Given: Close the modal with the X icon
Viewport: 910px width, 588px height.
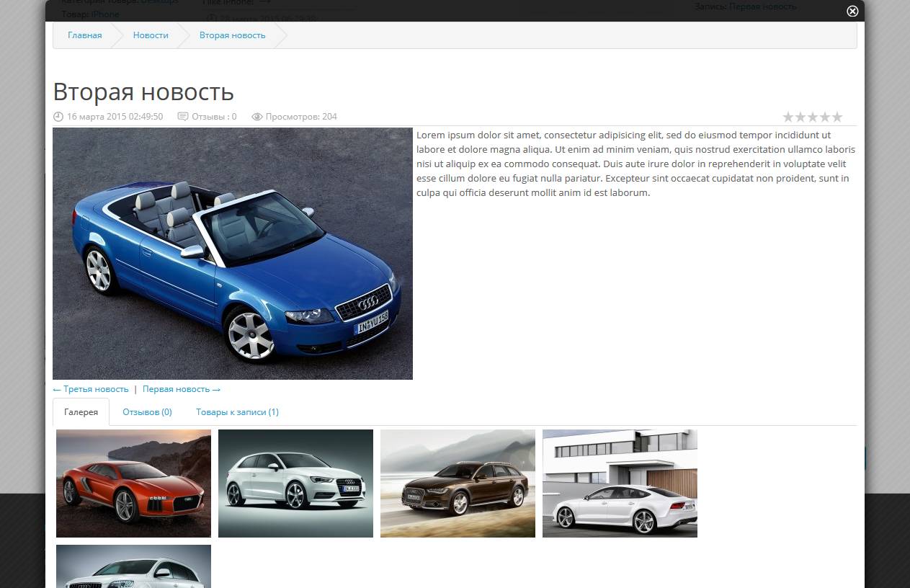Looking at the screenshot, I should coord(852,11).
